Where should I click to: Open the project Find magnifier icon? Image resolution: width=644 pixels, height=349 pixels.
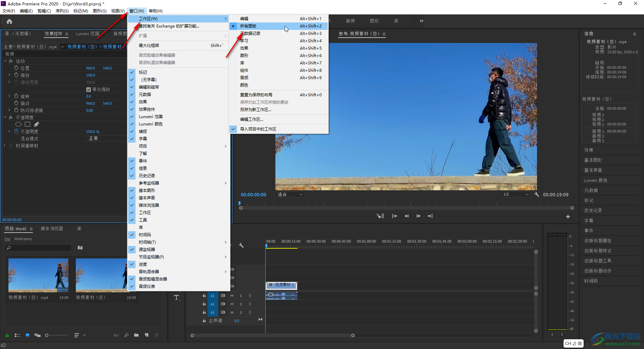[x=126, y=335]
